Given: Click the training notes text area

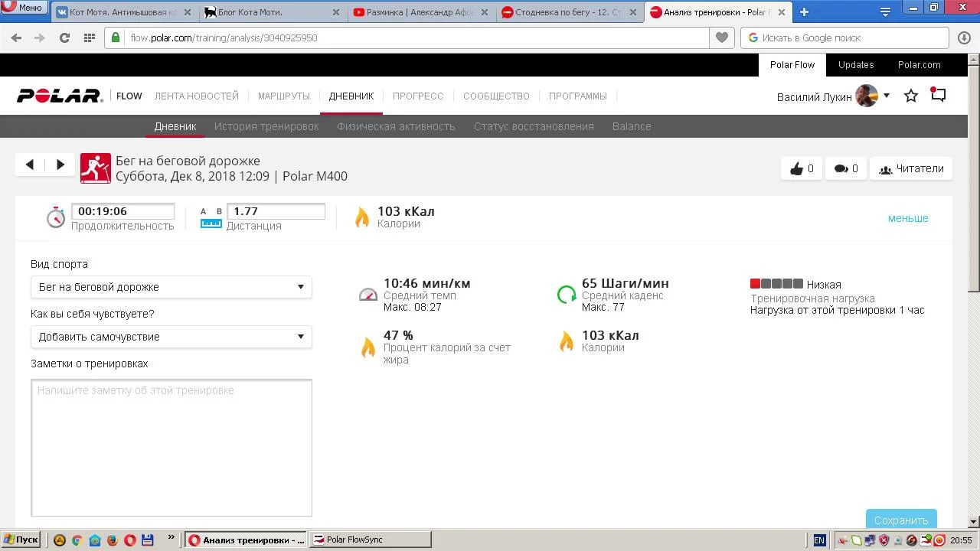Looking at the screenshot, I should click(x=171, y=448).
